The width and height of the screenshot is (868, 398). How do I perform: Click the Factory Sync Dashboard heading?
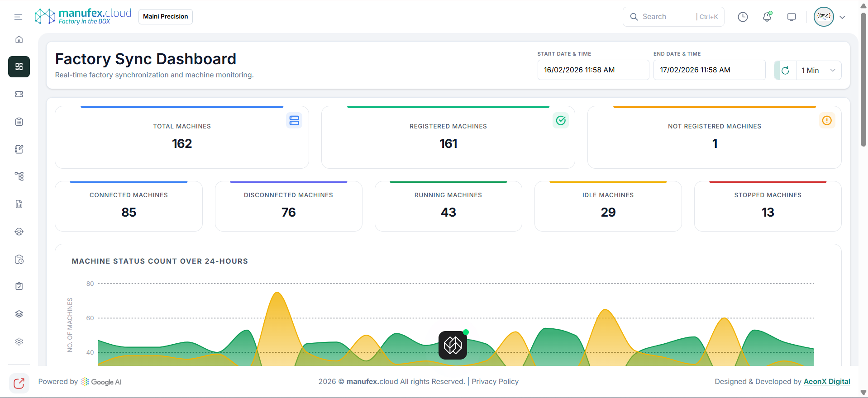pyautogui.click(x=146, y=59)
